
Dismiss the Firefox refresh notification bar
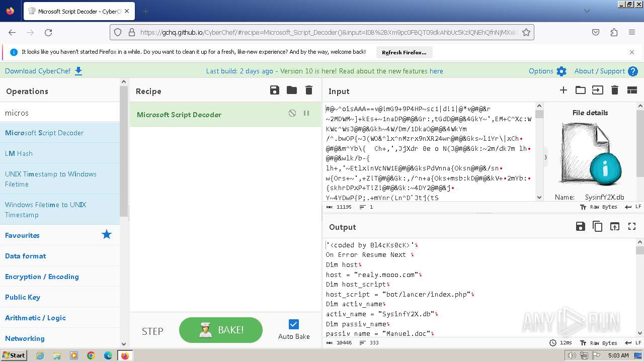[x=632, y=52]
